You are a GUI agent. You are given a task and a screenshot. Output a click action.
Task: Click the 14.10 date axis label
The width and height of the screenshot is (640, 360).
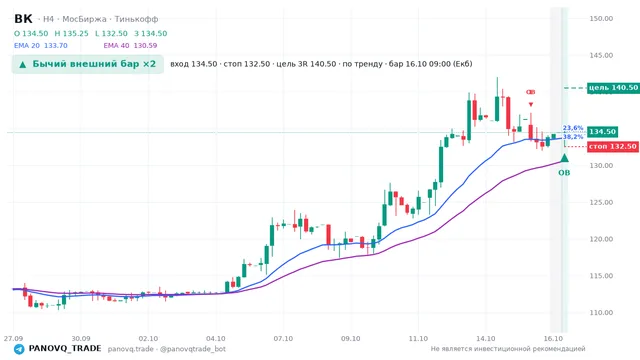pyautogui.click(x=486, y=339)
